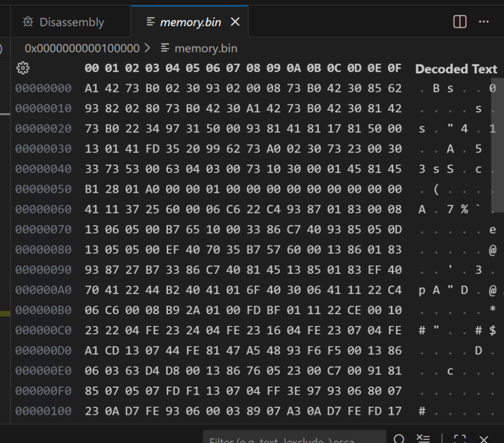This screenshot has height=443, width=504.
Task: Select the memory.bin editor tab
Action: pos(189,22)
